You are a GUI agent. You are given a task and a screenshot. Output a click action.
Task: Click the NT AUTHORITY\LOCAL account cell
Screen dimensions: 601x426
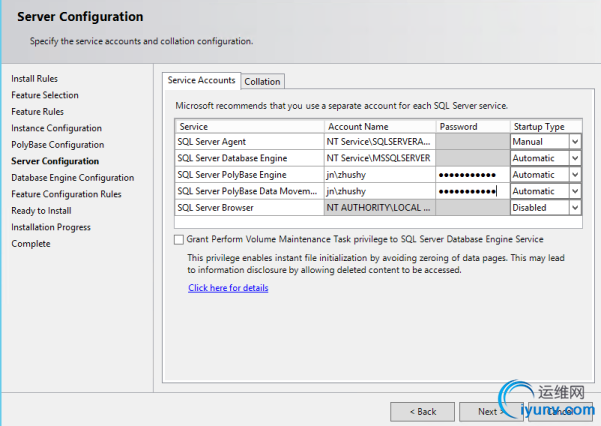tap(379, 208)
